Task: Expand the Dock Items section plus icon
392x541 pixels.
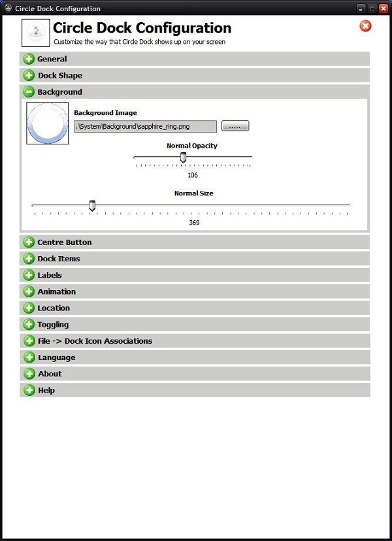Action: (x=29, y=259)
